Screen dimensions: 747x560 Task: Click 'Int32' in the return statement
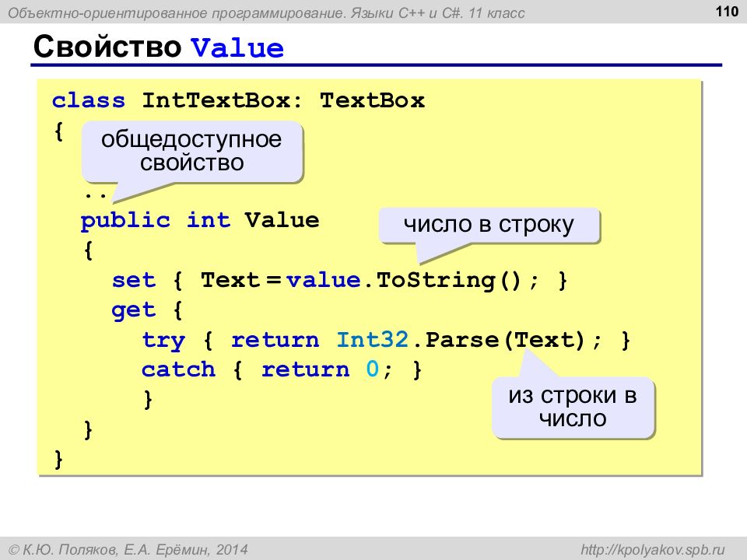coord(373,340)
